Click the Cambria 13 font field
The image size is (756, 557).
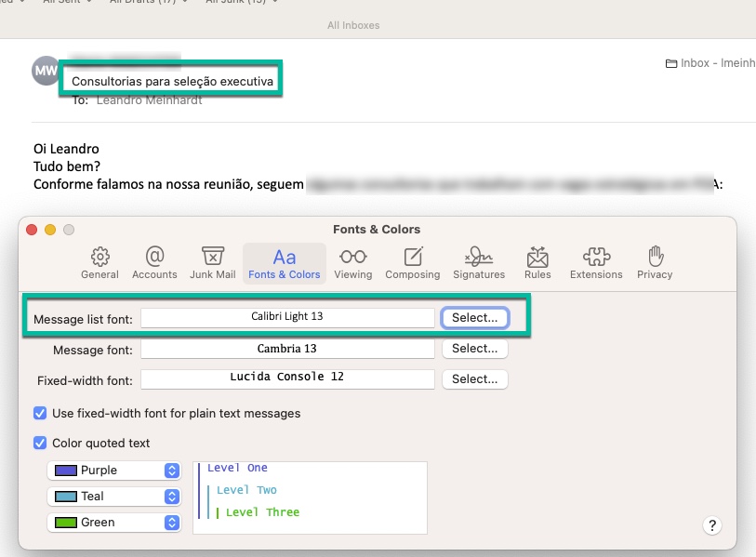click(x=287, y=349)
